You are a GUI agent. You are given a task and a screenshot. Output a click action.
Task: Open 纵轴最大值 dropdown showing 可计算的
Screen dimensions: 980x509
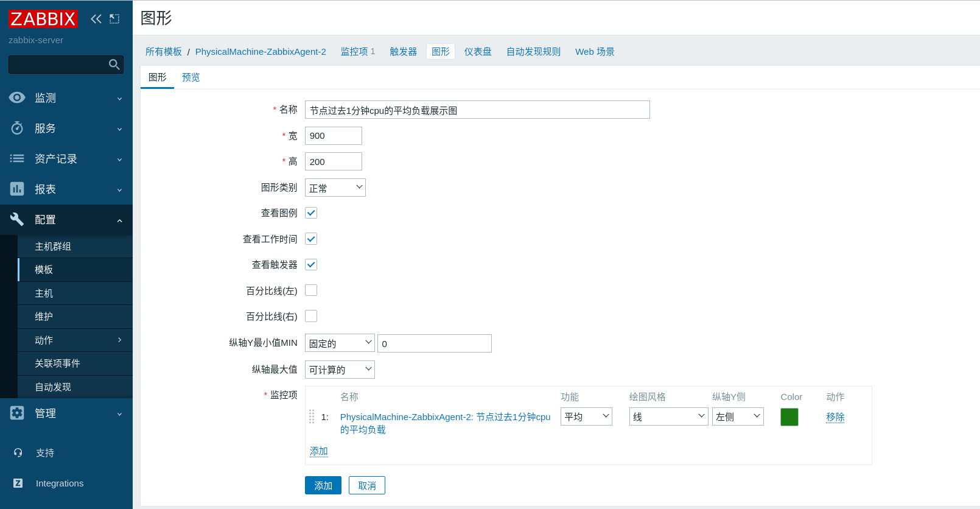click(x=340, y=370)
